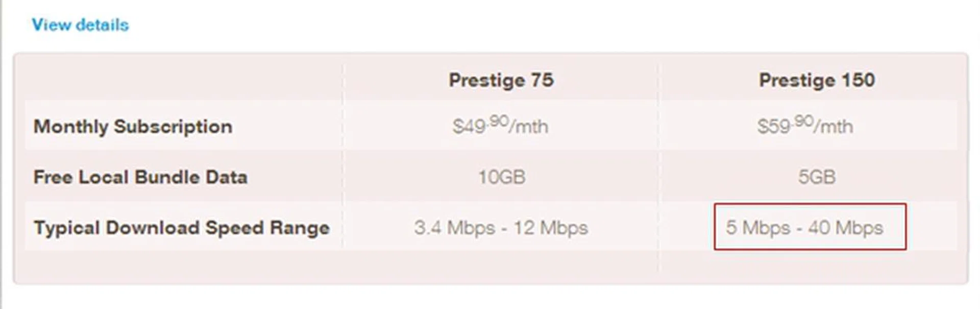This screenshot has height=309, width=980.
Task: Select the 5GB bundle data value
Action: [x=817, y=177]
